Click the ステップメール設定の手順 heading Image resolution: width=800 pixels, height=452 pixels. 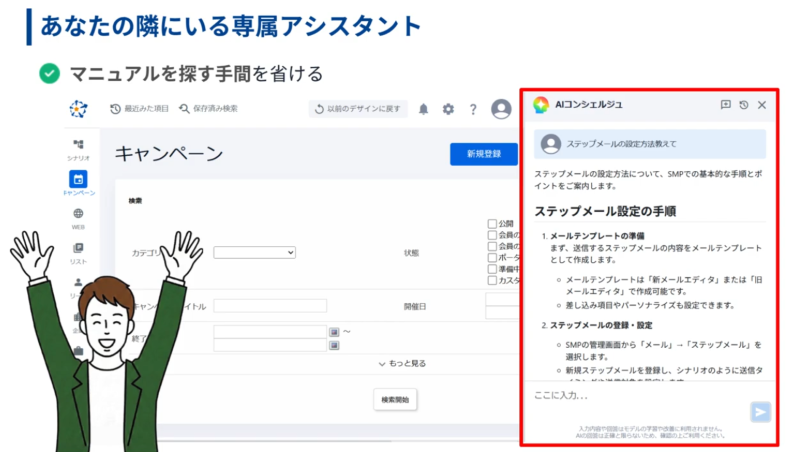click(605, 211)
